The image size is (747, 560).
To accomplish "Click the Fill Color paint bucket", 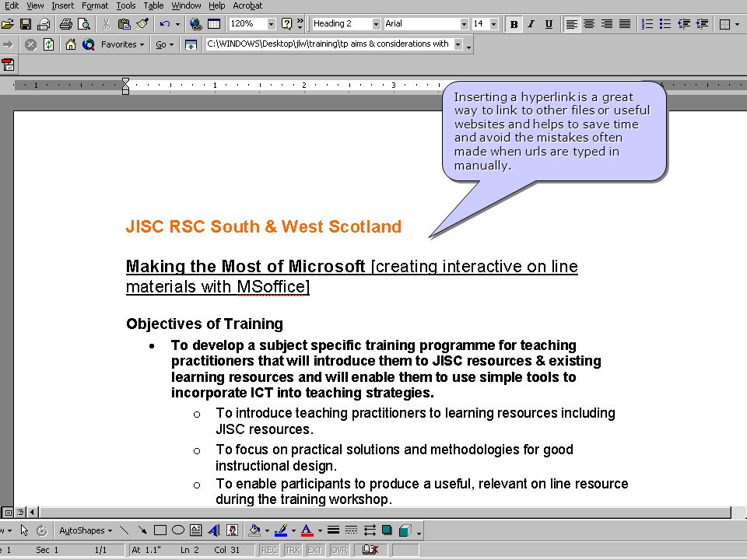I will coord(254,530).
